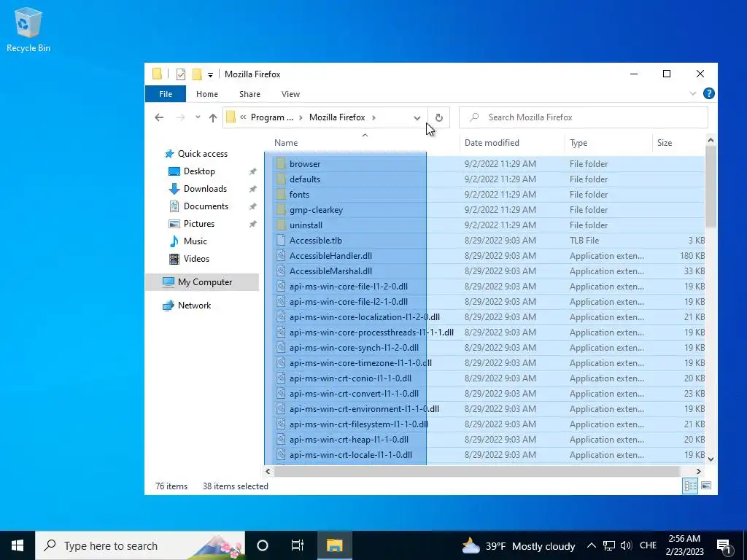Image resolution: width=747 pixels, height=560 pixels.
Task: Open Music in navigation pane
Action: [x=195, y=241]
